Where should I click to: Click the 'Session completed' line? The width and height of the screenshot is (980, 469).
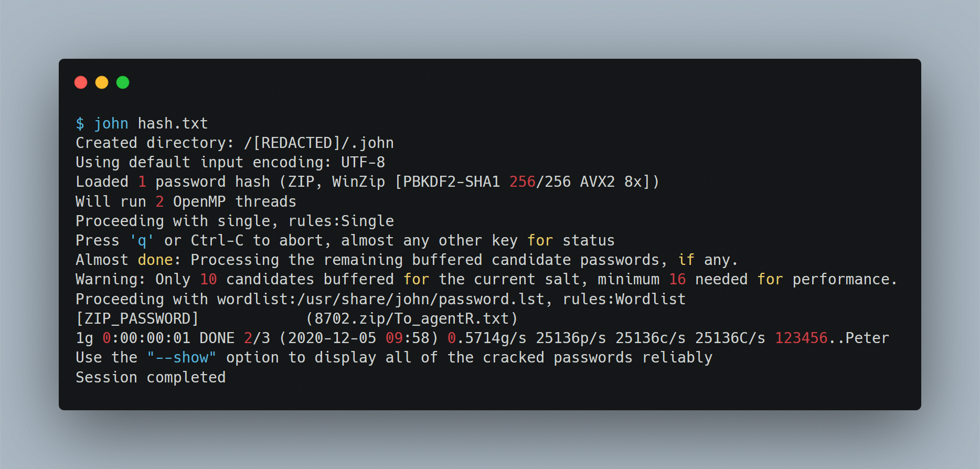coord(151,378)
